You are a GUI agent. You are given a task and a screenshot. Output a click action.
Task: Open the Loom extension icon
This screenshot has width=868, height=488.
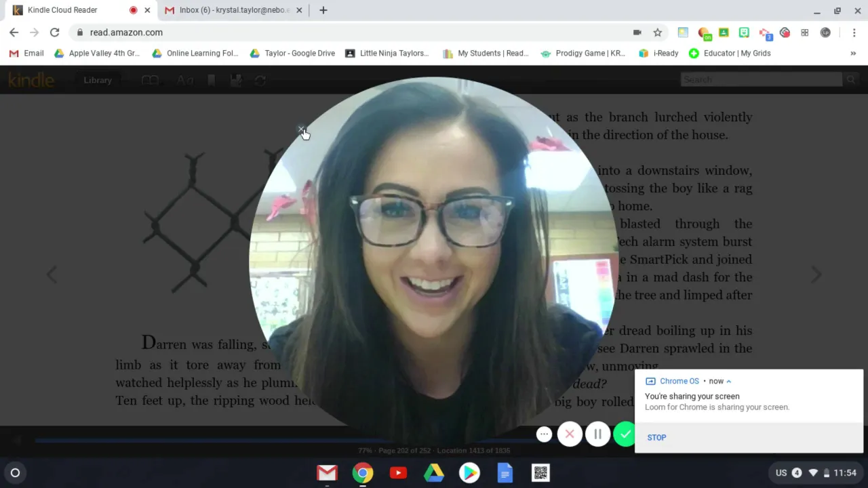click(x=785, y=32)
